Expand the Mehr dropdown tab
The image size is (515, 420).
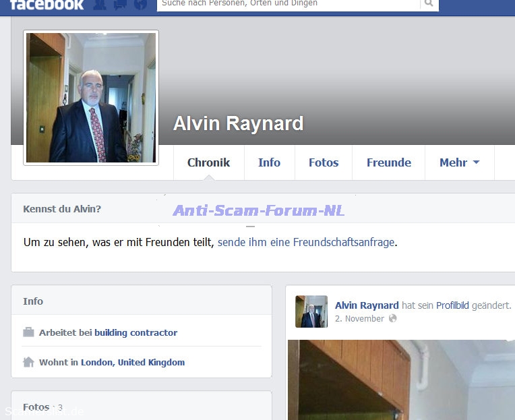[459, 162]
